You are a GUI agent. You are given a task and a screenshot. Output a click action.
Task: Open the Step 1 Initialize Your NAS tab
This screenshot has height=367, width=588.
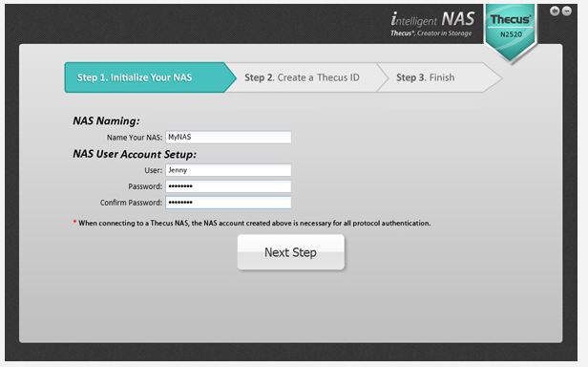(150, 77)
